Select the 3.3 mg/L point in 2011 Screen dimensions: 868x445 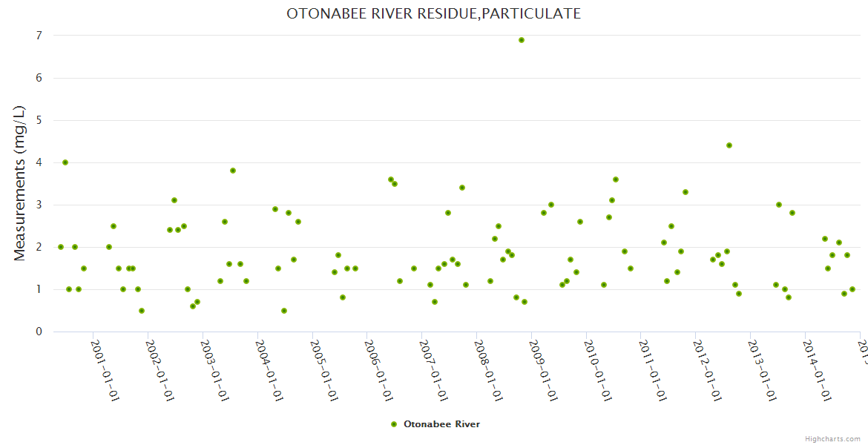click(x=685, y=192)
